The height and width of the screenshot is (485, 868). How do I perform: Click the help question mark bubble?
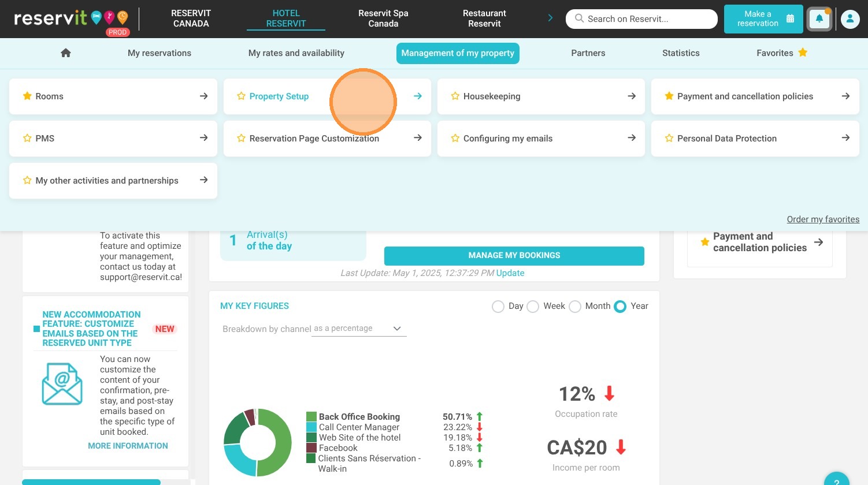point(836,480)
